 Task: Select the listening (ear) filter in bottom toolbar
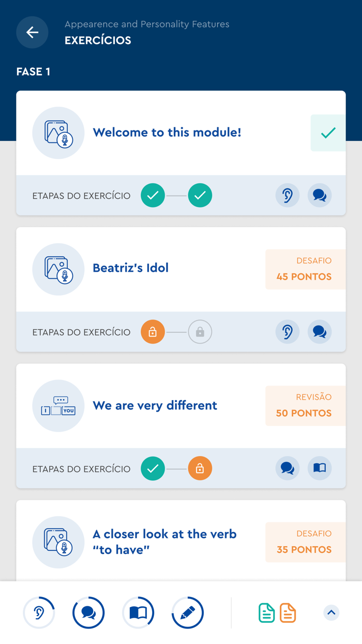click(x=39, y=612)
